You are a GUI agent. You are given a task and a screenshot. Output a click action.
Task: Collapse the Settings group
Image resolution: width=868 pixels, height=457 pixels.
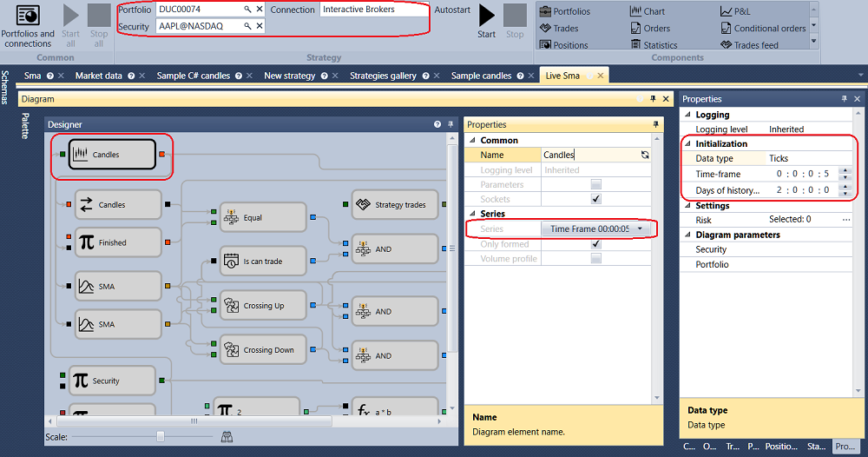tap(688, 206)
